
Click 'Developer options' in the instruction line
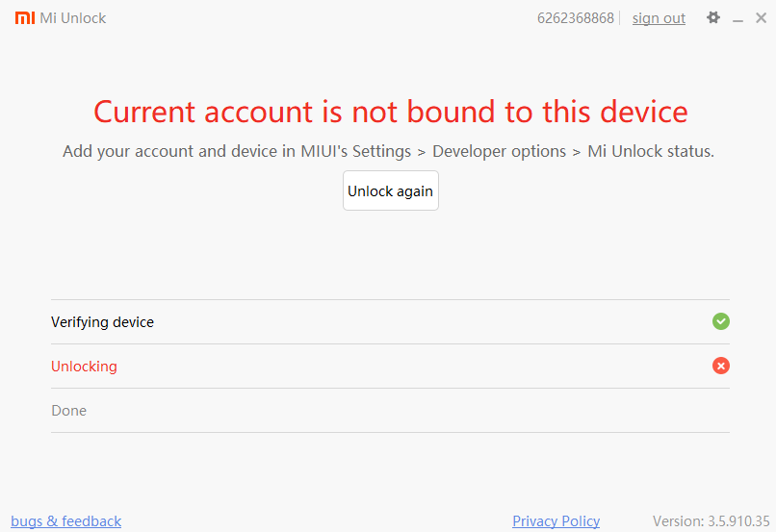tap(499, 151)
